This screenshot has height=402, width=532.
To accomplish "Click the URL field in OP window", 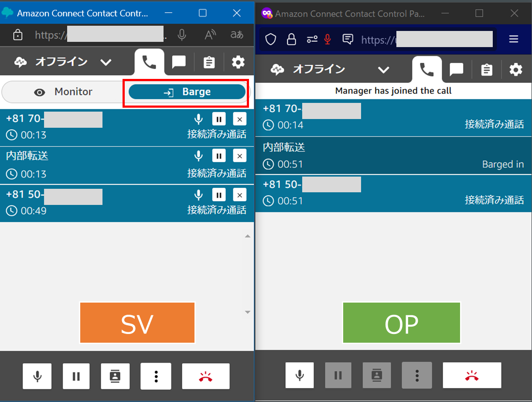I will tap(426, 40).
